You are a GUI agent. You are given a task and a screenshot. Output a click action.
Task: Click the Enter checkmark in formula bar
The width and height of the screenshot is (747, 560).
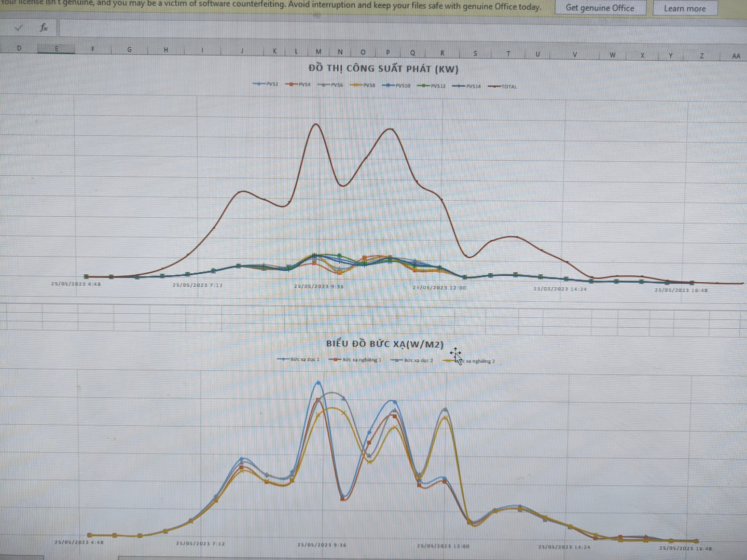[x=19, y=28]
